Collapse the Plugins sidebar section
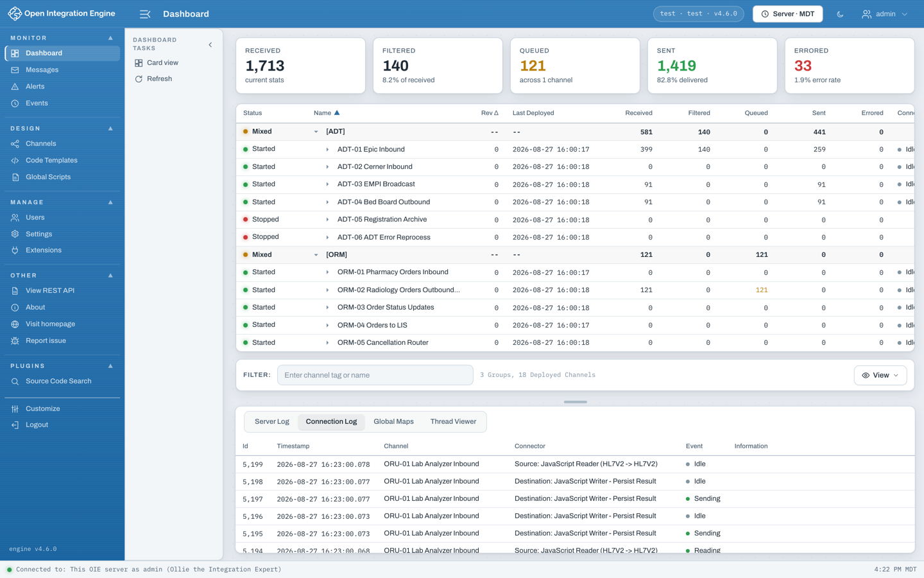 click(x=110, y=366)
